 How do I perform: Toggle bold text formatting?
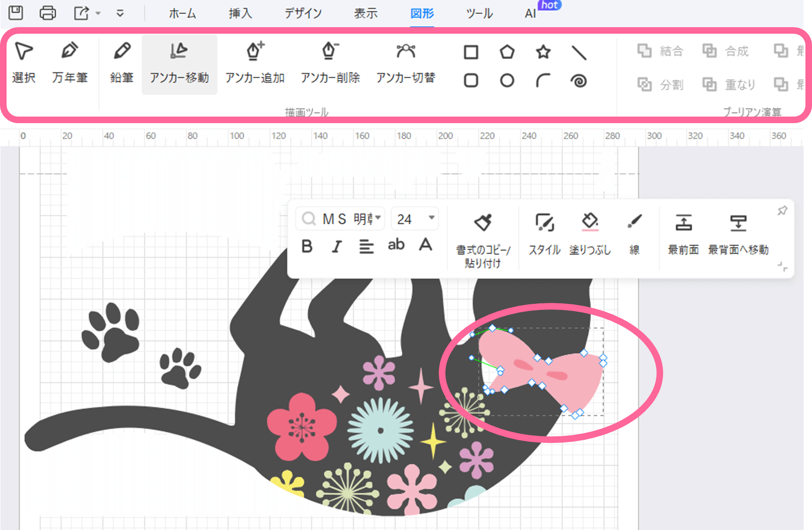[x=307, y=246]
